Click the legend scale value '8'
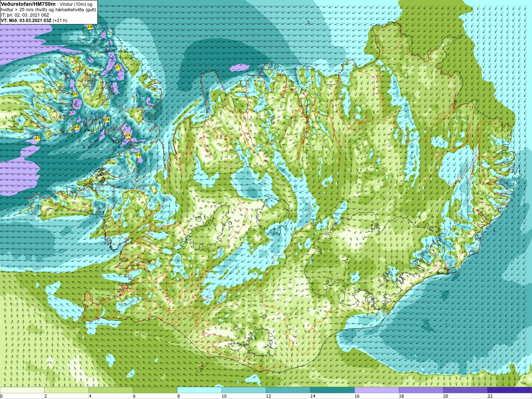532x399 pixels. click(179, 396)
